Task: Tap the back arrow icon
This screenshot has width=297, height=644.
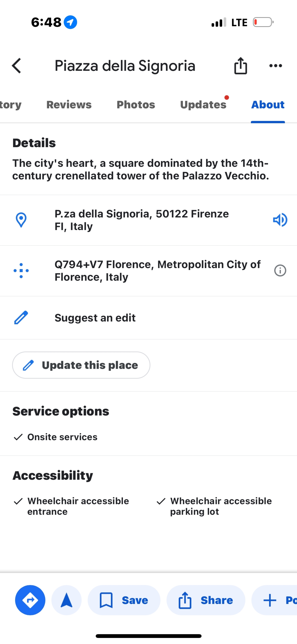Action: (16, 66)
